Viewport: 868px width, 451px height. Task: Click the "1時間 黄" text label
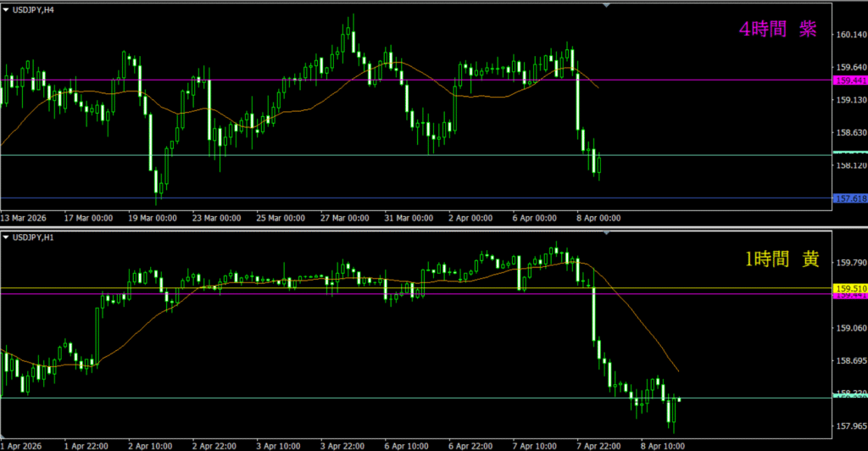tap(781, 260)
